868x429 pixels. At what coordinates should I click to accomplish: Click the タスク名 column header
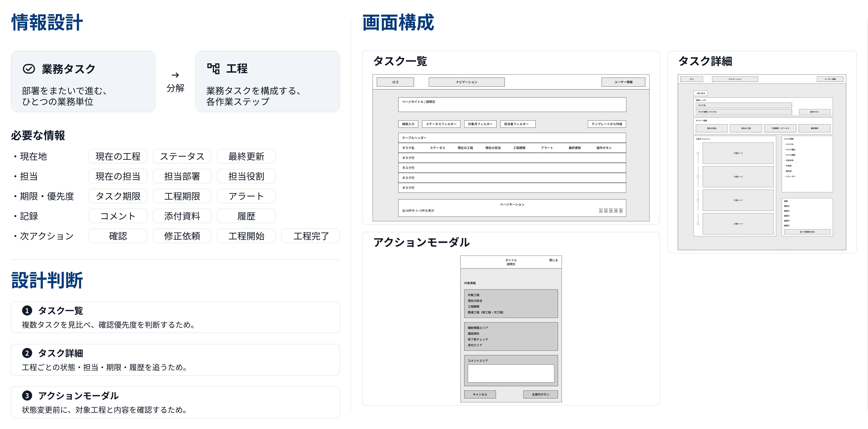tap(408, 148)
